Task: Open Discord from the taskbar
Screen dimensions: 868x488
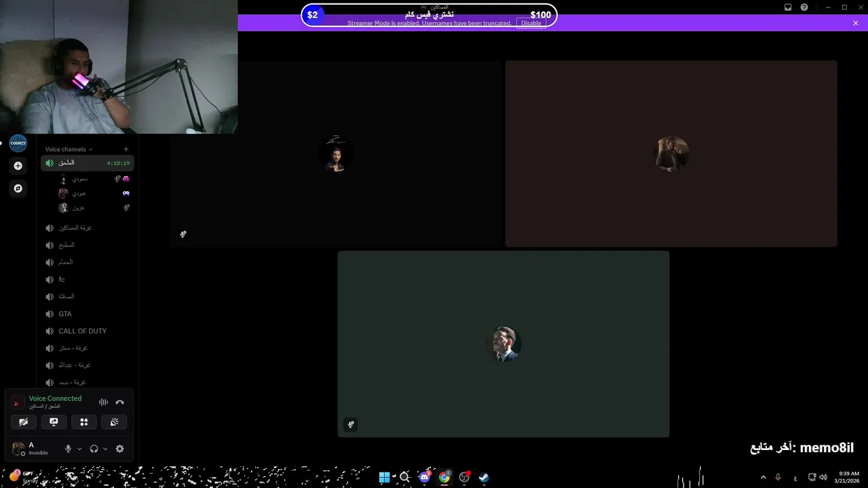Action: [425, 477]
